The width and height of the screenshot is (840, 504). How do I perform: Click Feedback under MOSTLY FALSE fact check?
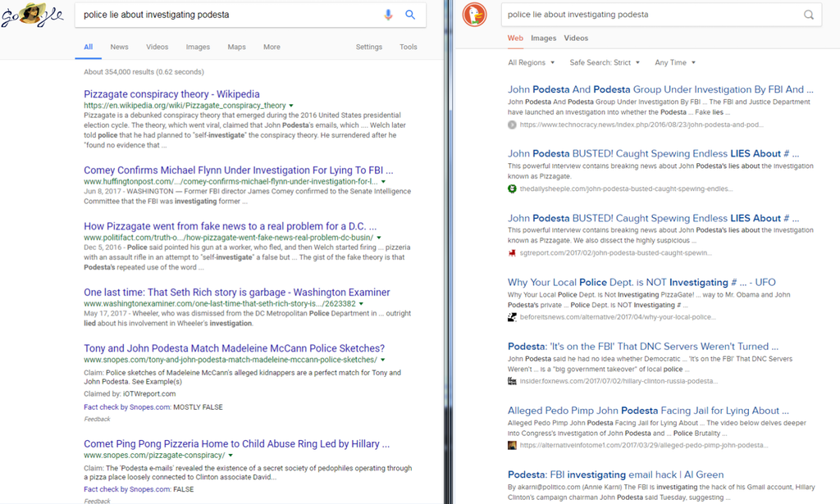(97, 420)
